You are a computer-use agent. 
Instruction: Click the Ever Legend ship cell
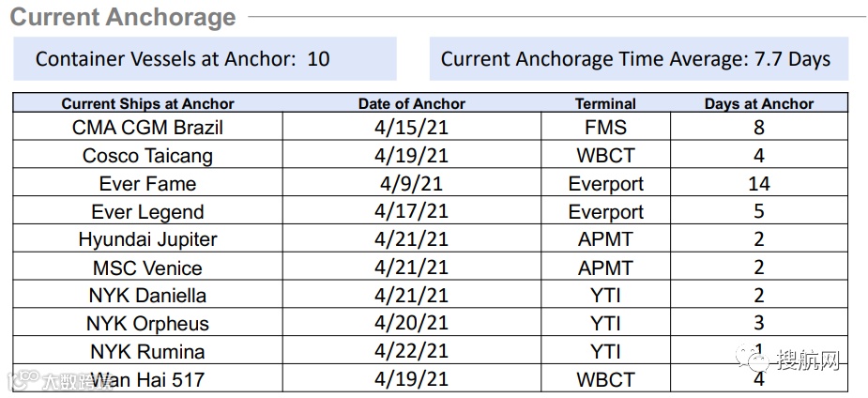coord(148,211)
